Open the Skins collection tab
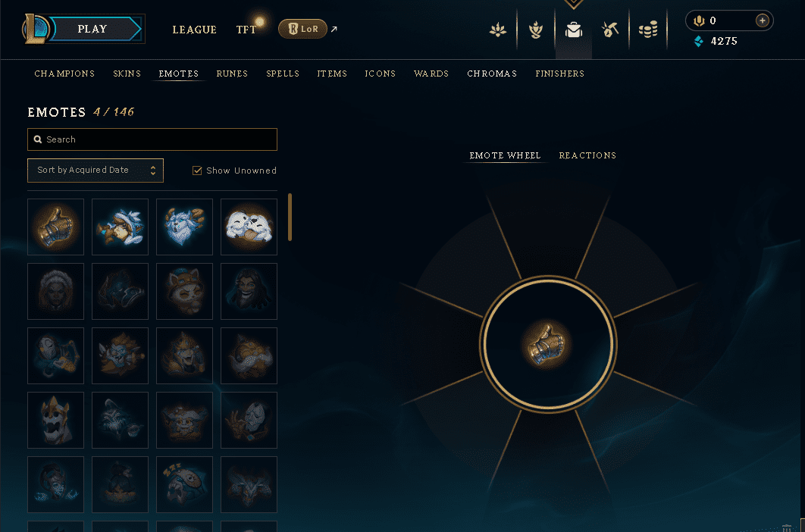The width and height of the screenshot is (805, 532). coord(127,74)
